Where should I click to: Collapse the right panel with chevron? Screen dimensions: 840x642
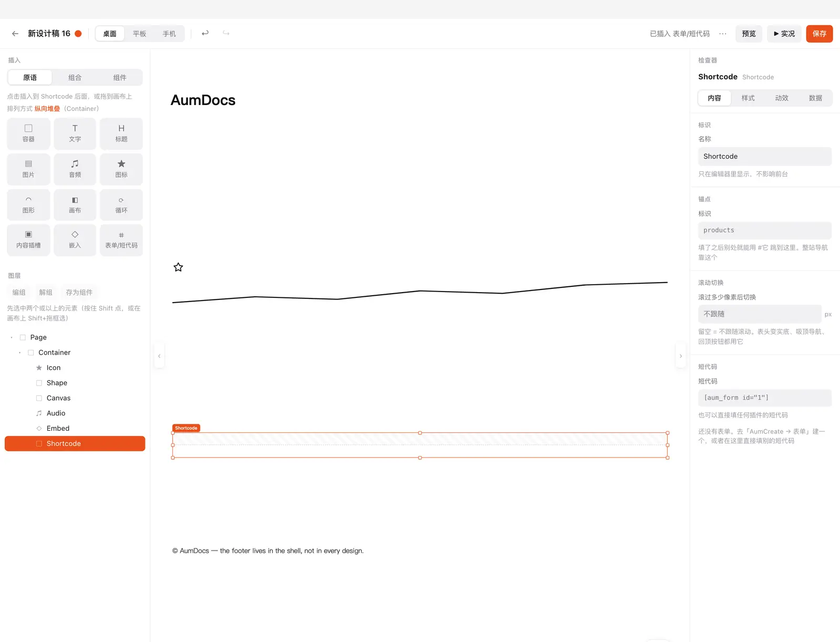pyautogui.click(x=681, y=356)
